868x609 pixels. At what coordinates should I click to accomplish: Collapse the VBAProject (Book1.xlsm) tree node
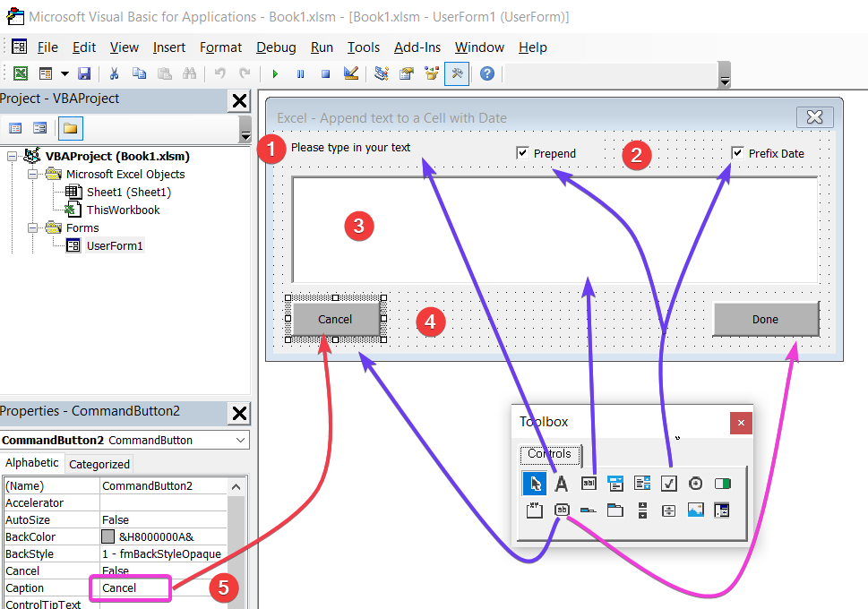[12, 156]
